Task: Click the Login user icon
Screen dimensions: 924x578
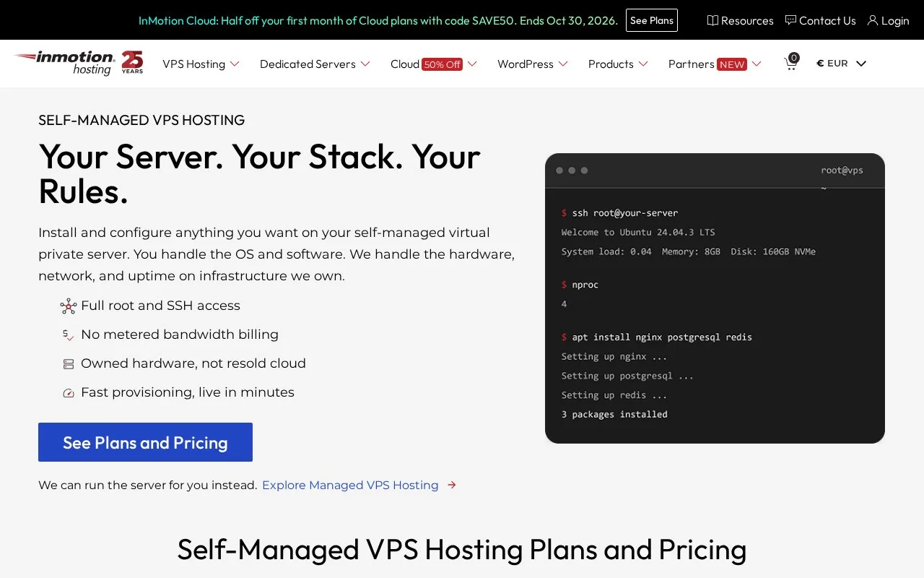Action: click(873, 20)
